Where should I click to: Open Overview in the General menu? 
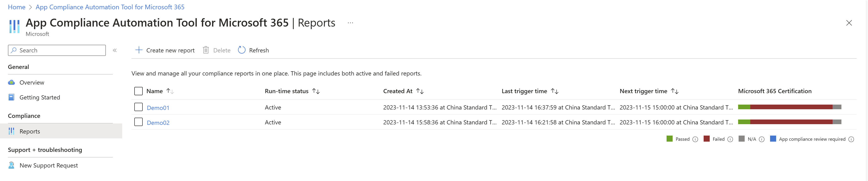coord(32,82)
